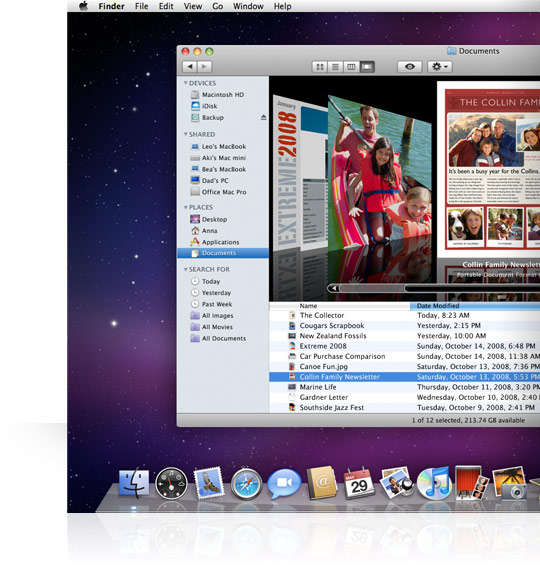Launch Safari compass icon in Dock
The height and width of the screenshot is (570, 540).
coord(246,484)
